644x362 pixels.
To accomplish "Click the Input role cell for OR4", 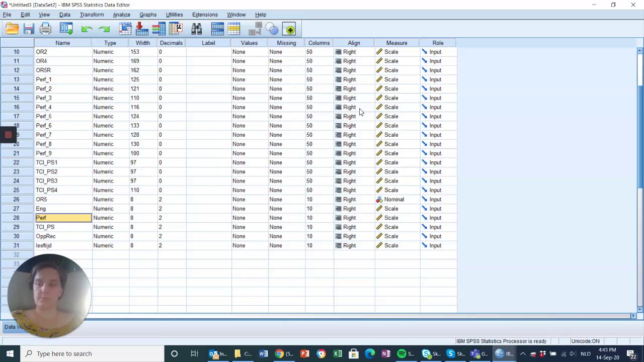I will click(438, 61).
